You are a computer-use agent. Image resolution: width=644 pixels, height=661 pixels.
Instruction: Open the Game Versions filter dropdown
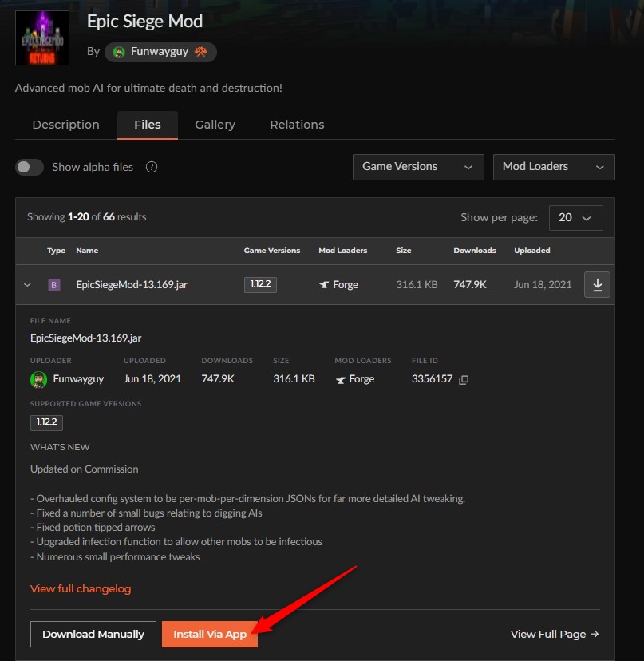[x=418, y=167]
